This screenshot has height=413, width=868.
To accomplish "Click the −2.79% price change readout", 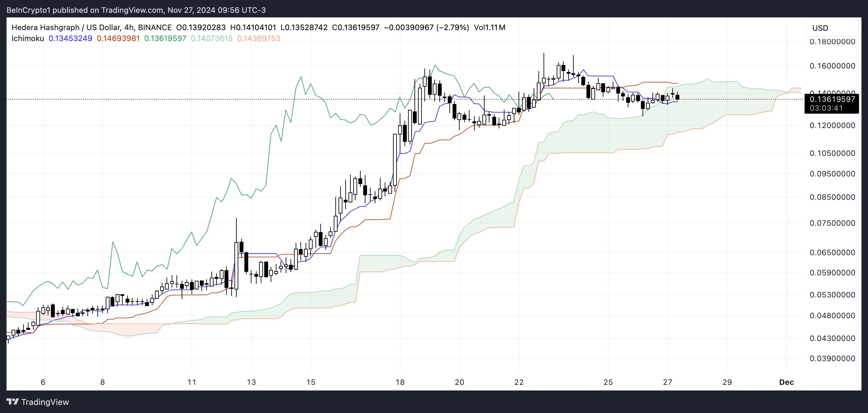I will pyautogui.click(x=452, y=27).
